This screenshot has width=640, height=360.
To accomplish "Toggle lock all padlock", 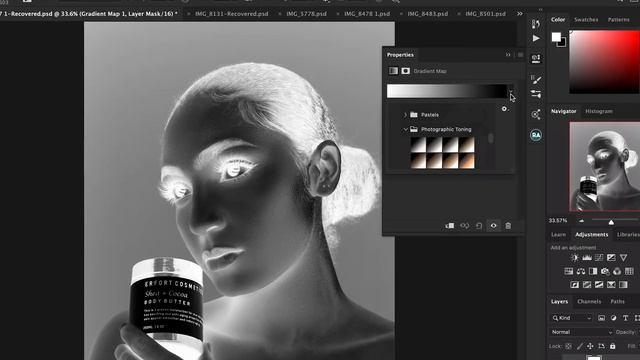I will pos(613,346).
